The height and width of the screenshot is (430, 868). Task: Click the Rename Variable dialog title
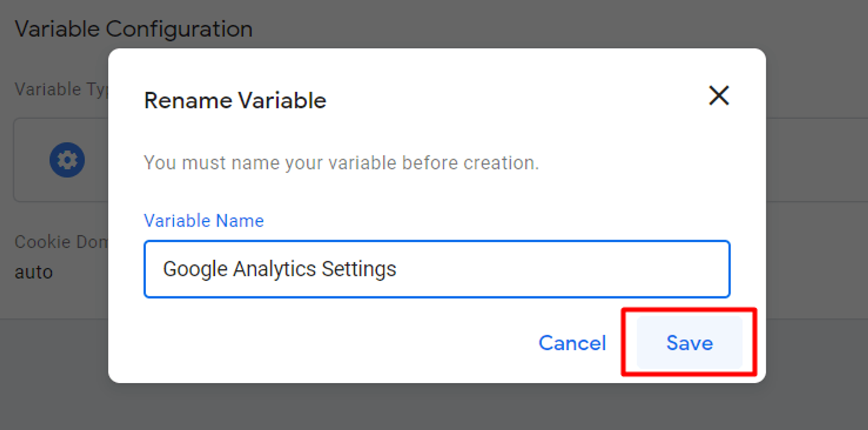tap(235, 101)
